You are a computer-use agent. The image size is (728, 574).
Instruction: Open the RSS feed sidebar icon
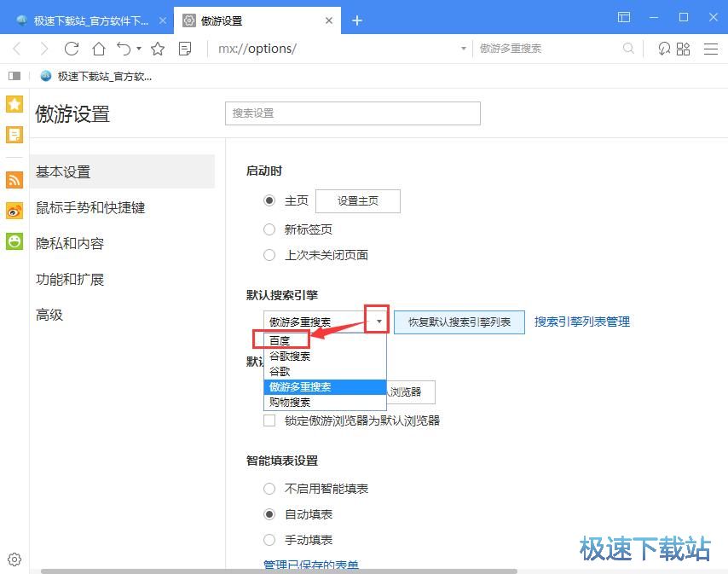(x=14, y=180)
